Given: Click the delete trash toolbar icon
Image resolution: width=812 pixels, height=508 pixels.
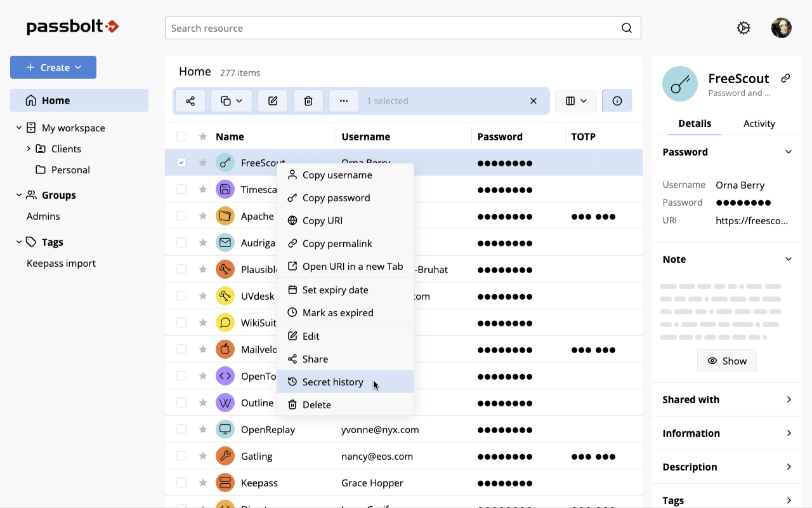Looking at the screenshot, I should [308, 101].
